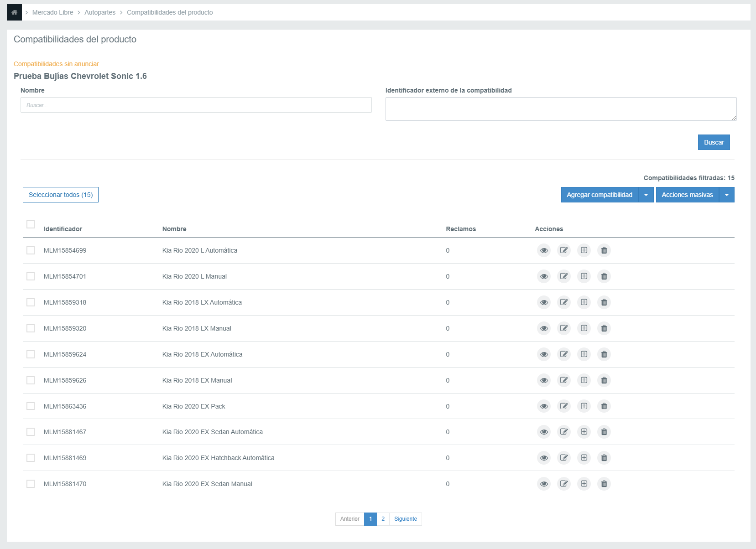The height and width of the screenshot is (549, 756).
Task: View Kia Rio 2020 EX Hatchback Automática
Action: (x=544, y=458)
